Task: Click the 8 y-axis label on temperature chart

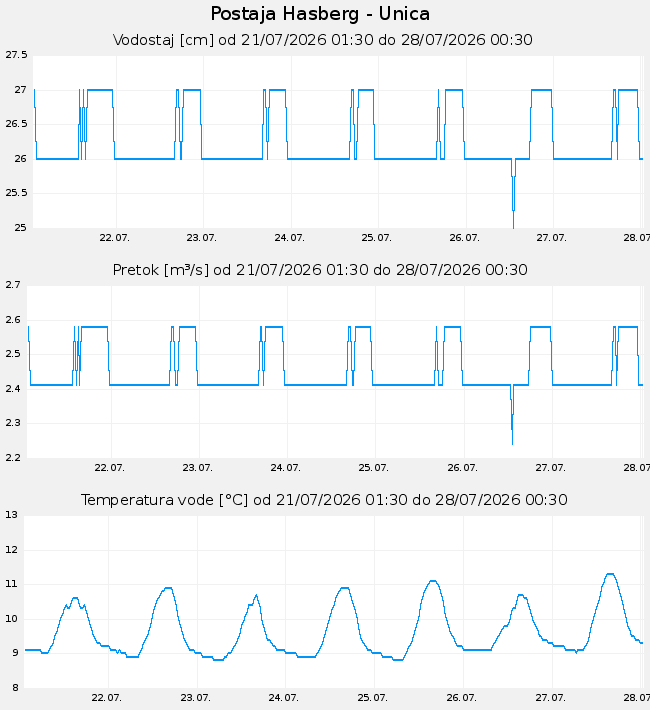Action: tap(15, 688)
